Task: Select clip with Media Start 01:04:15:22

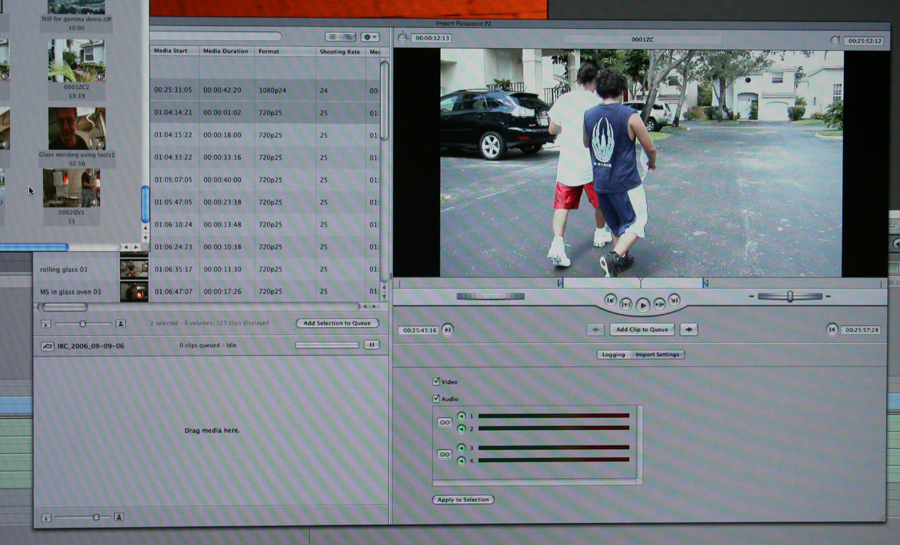Action: coord(265,135)
